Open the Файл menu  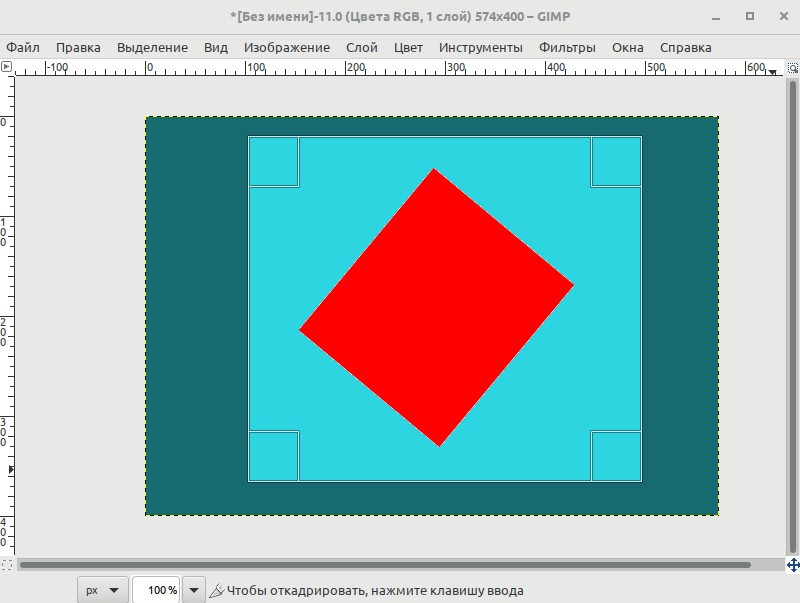tap(23, 47)
